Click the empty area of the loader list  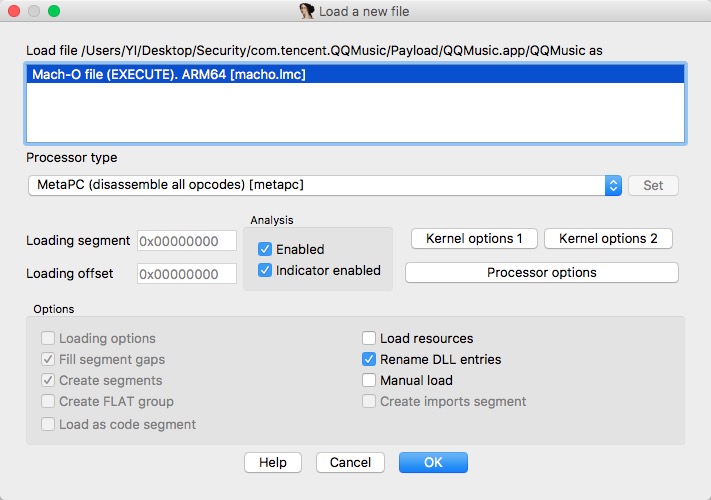point(355,115)
